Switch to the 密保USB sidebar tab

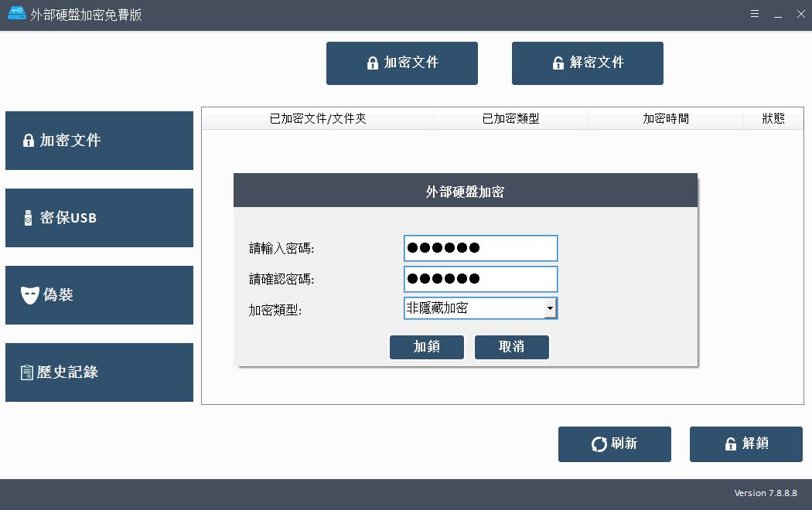click(100, 218)
